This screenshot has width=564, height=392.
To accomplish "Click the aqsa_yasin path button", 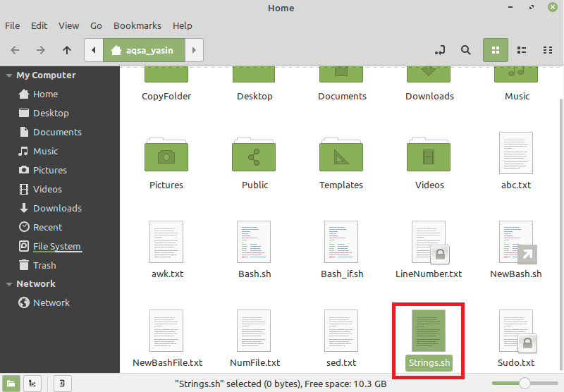I will click(145, 50).
